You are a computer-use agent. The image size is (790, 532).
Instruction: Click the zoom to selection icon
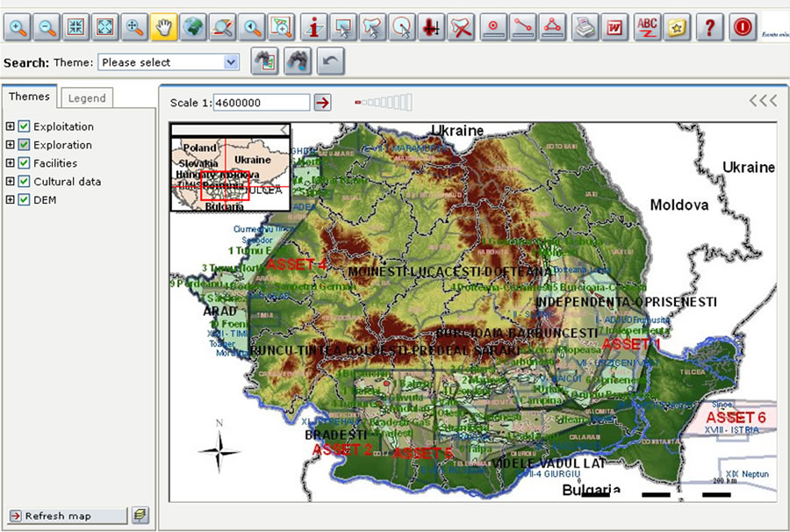tap(281, 26)
